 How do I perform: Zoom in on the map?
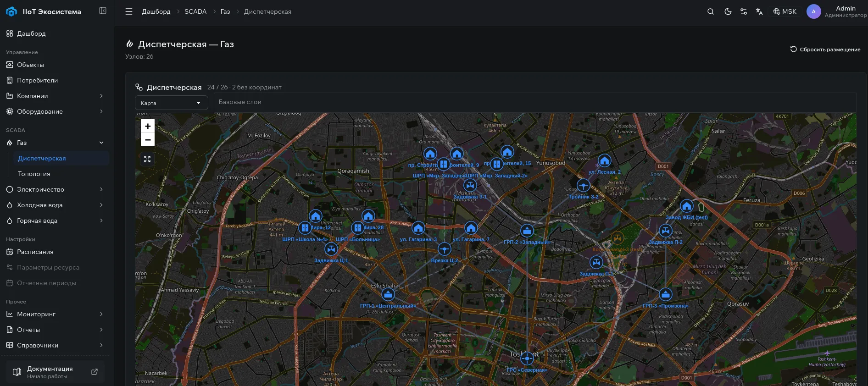148,126
